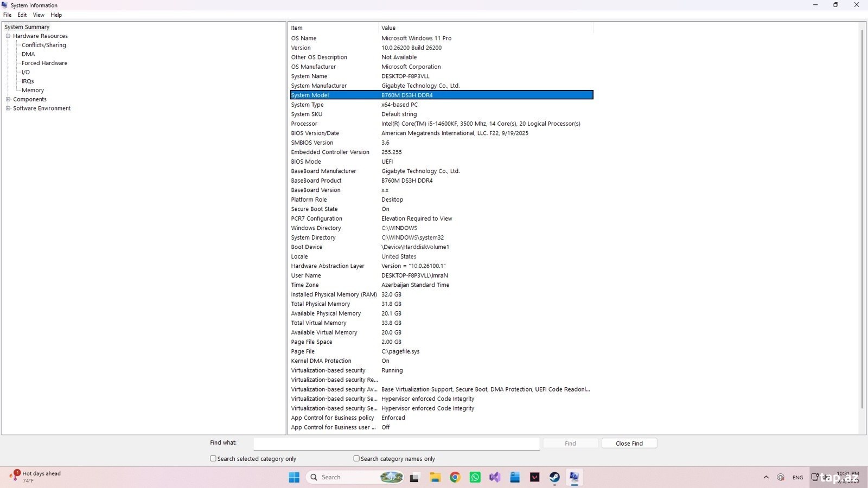Click the ENG language indicator
Image resolution: width=868 pixels, height=488 pixels.
click(797, 478)
